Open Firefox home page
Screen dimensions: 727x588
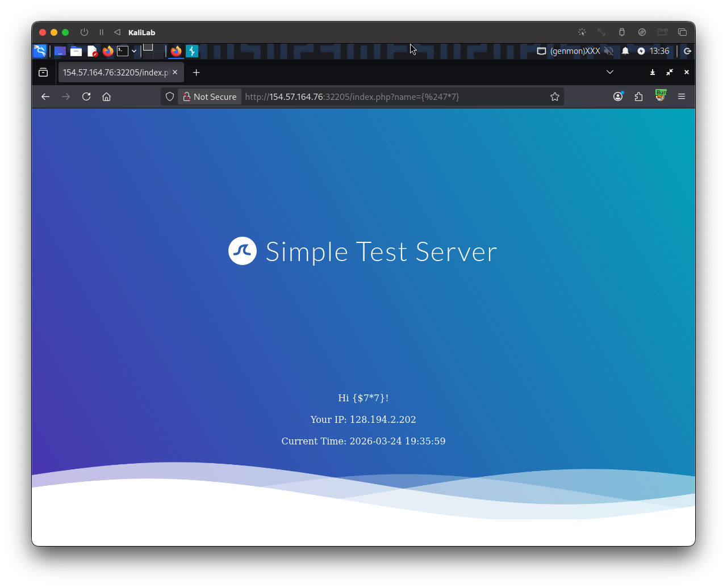[106, 96]
